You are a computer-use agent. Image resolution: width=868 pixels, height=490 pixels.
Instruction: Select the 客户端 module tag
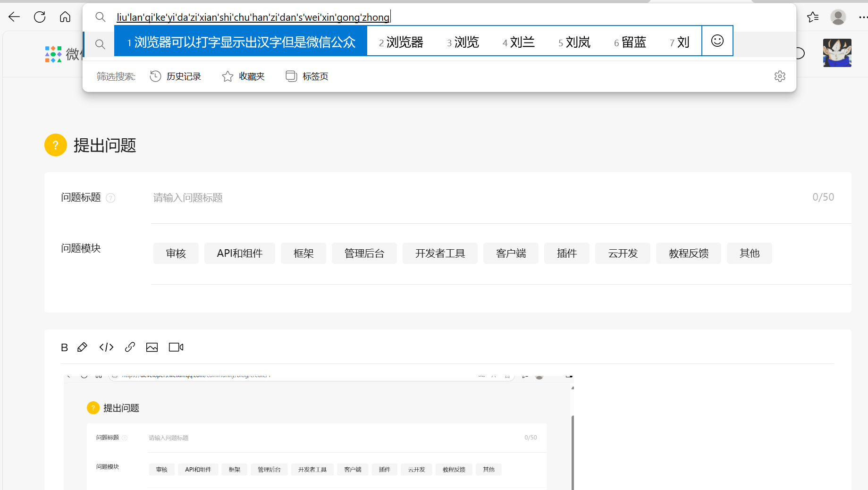pyautogui.click(x=511, y=253)
